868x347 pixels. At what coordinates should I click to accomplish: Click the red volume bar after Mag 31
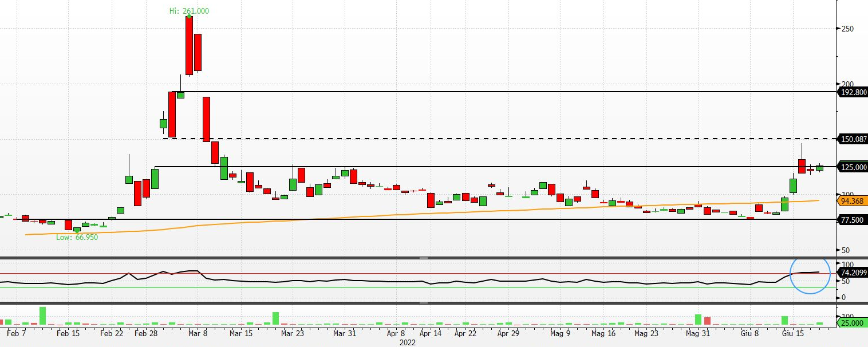click(x=707, y=321)
